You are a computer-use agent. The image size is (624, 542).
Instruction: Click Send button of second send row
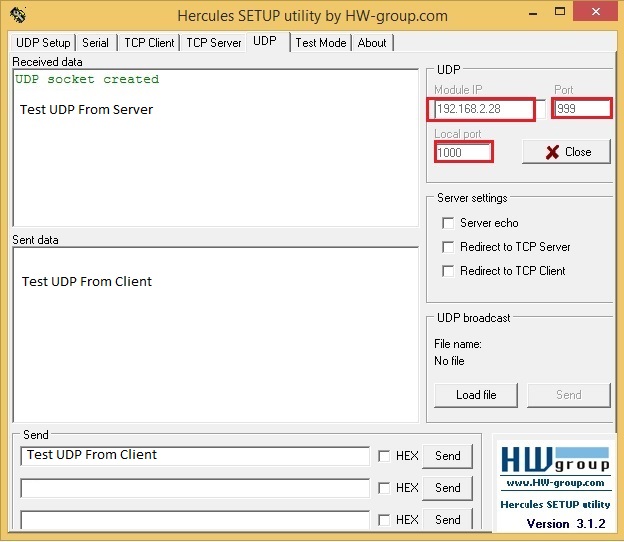(448, 488)
